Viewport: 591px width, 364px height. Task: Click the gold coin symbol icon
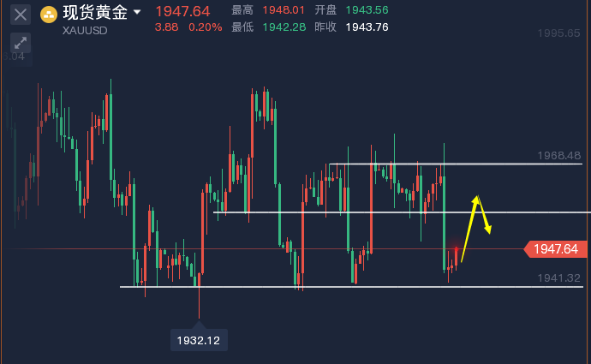pyautogui.click(x=49, y=13)
